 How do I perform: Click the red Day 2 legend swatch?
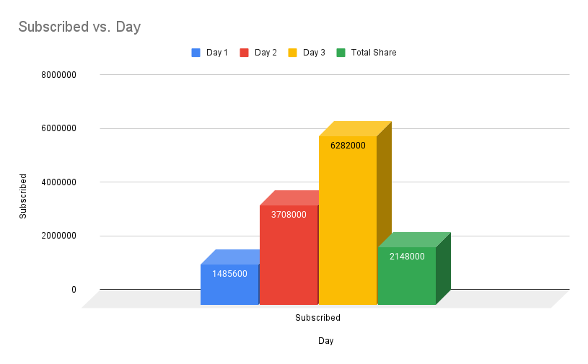coord(244,53)
